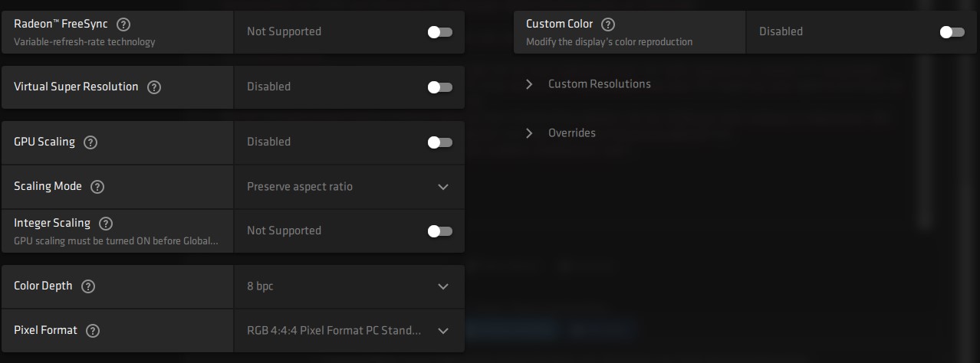The height and width of the screenshot is (363, 980).
Task: Toggle the Radeon FreeSync switch
Action: click(439, 32)
